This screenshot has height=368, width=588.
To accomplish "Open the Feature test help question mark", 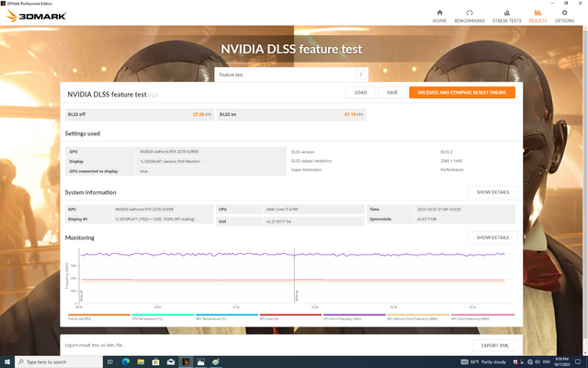I will click(x=361, y=74).
